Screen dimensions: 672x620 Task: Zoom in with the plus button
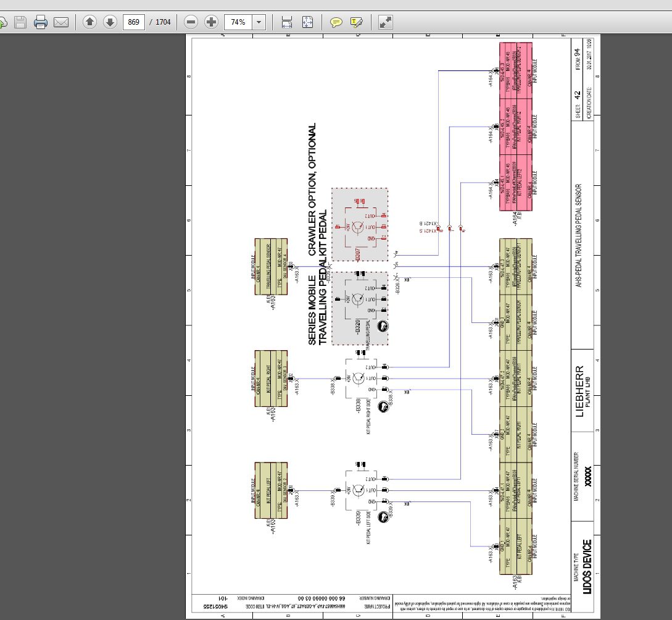pos(211,22)
